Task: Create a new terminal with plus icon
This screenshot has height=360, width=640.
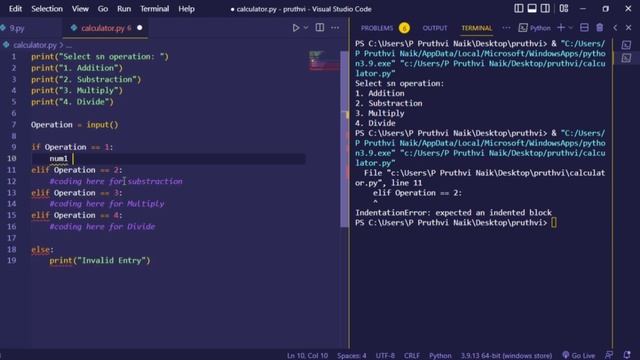Action: [x=561, y=27]
